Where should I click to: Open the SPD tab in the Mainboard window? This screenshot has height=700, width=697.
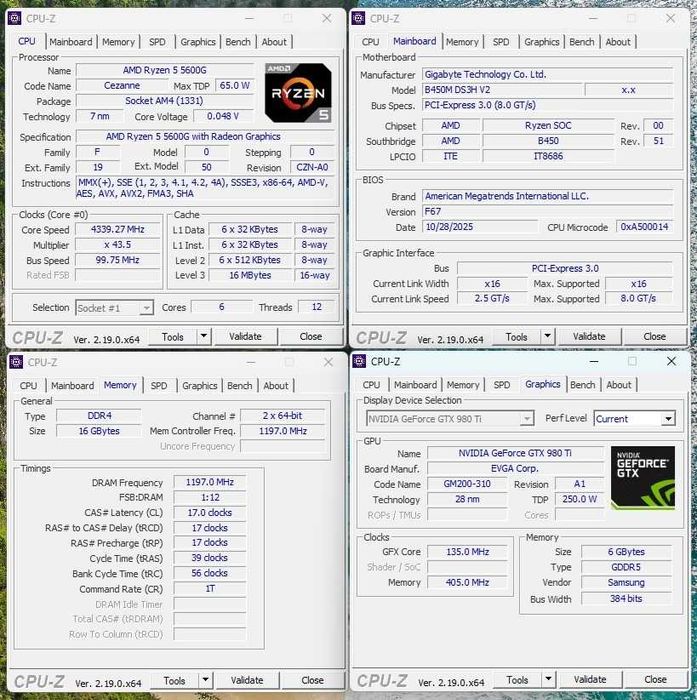point(501,42)
